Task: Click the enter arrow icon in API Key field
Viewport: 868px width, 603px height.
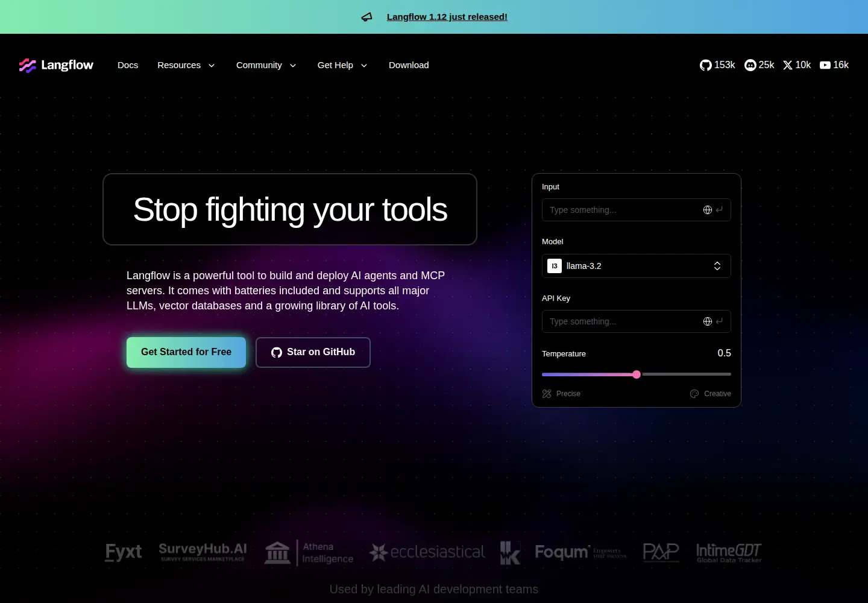Action: [x=719, y=321]
